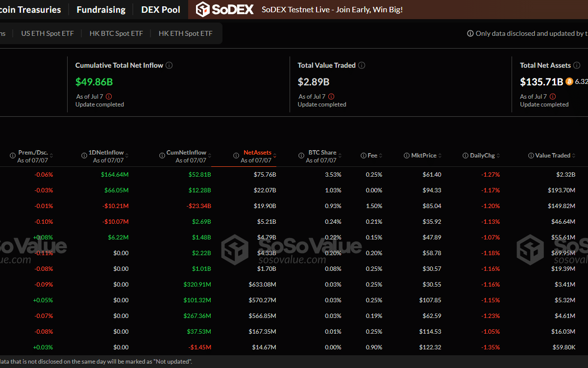
Task: Open the DEX Pool menu item
Action: (161, 9)
